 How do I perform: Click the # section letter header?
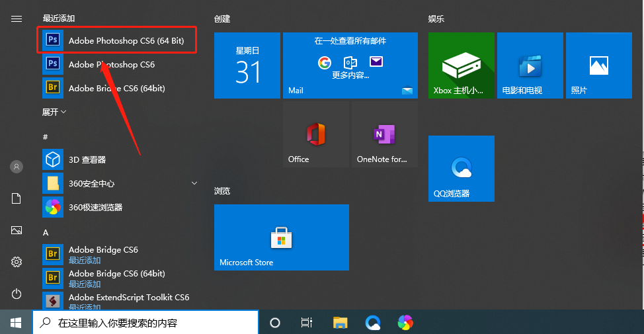pos(45,137)
